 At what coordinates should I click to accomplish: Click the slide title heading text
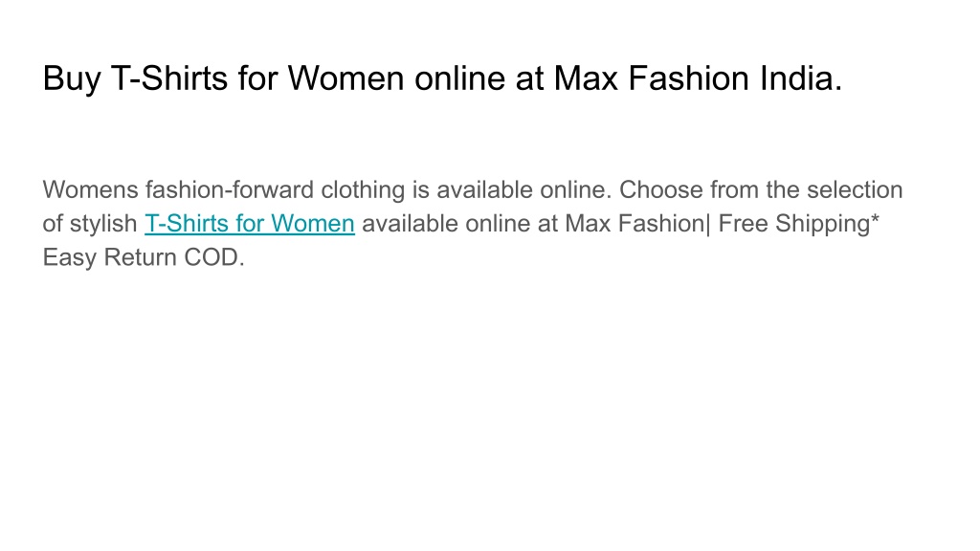click(442, 78)
